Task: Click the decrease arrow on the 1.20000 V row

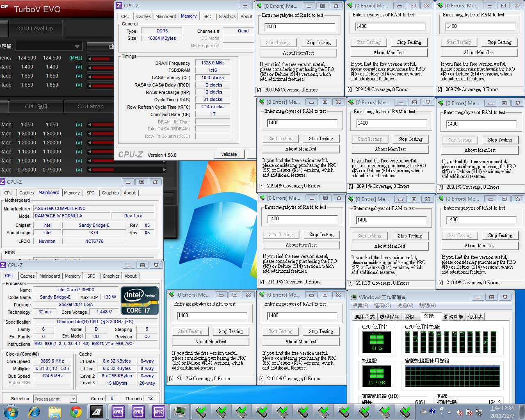Action: [90, 143]
